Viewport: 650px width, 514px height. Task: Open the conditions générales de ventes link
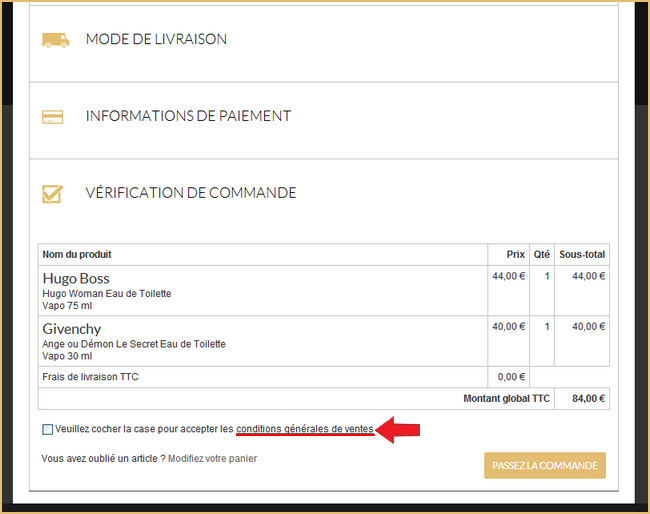[305, 429]
